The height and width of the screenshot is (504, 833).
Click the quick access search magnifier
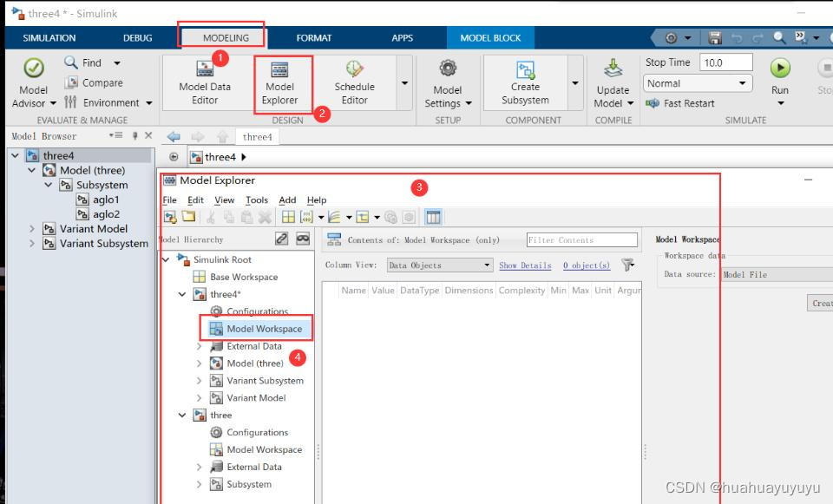point(779,37)
